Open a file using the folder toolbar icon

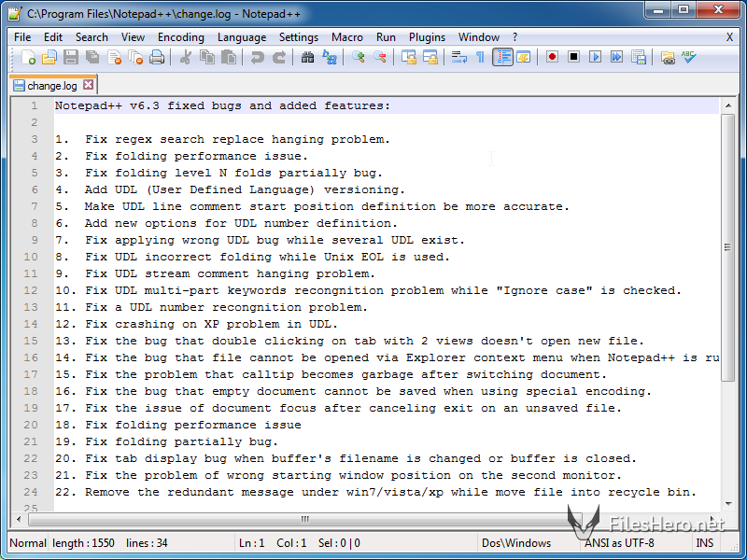pos(49,58)
